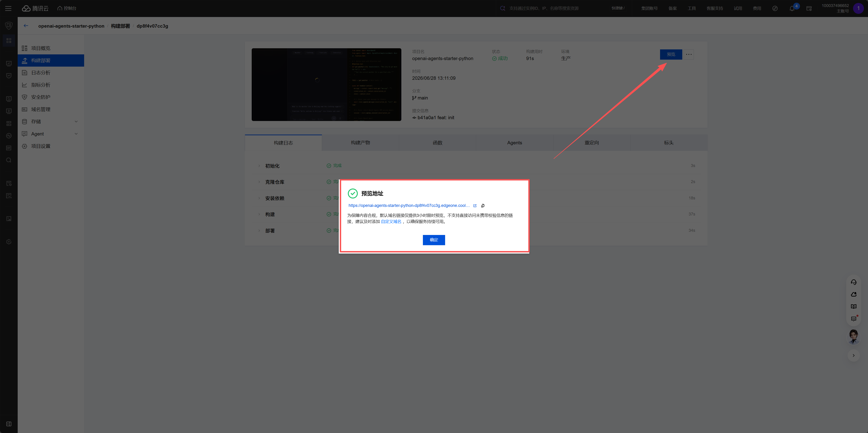Open the feedback message icon on the right
The width and height of the screenshot is (868, 433).
point(853,319)
